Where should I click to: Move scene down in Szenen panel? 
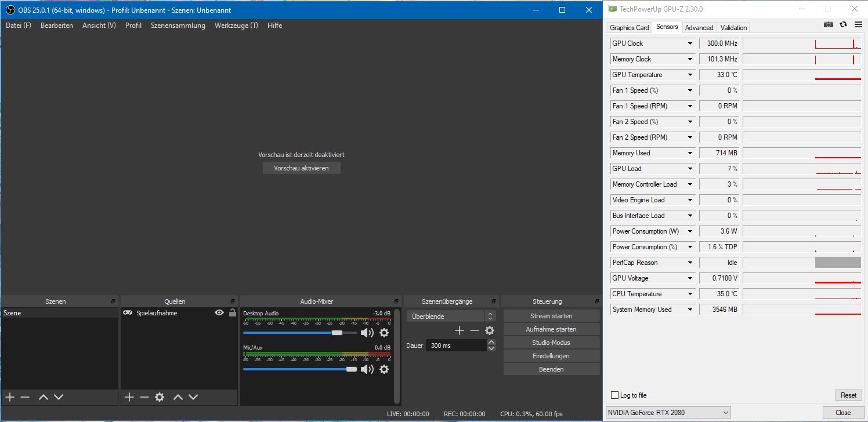(59, 397)
